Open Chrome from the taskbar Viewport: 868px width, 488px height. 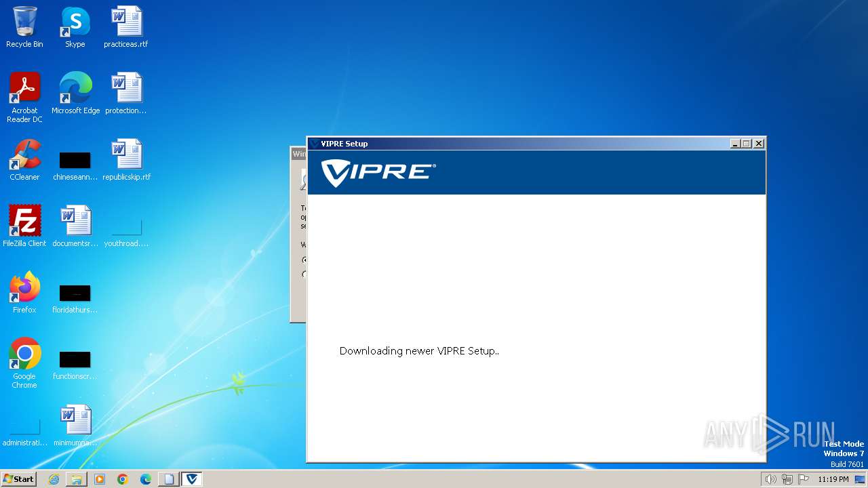tap(123, 479)
